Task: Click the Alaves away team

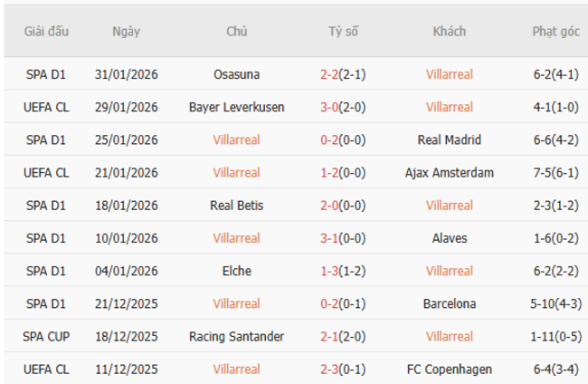Action: 450,238
